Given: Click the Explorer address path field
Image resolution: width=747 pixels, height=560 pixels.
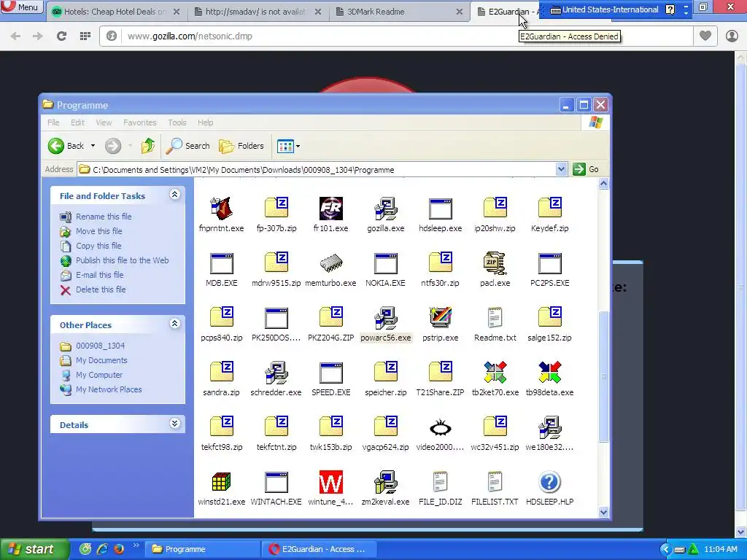Looking at the screenshot, I should pos(317,169).
